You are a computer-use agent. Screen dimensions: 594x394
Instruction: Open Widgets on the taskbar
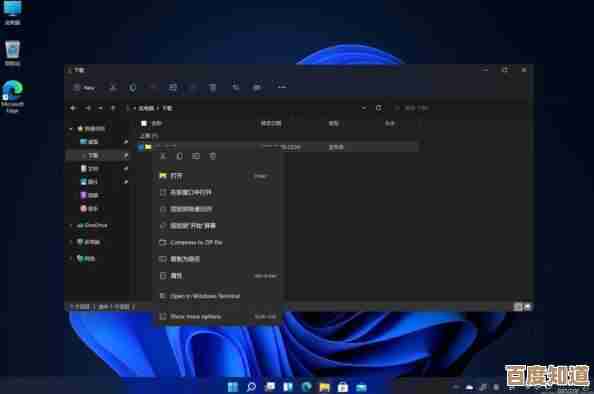click(x=288, y=387)
